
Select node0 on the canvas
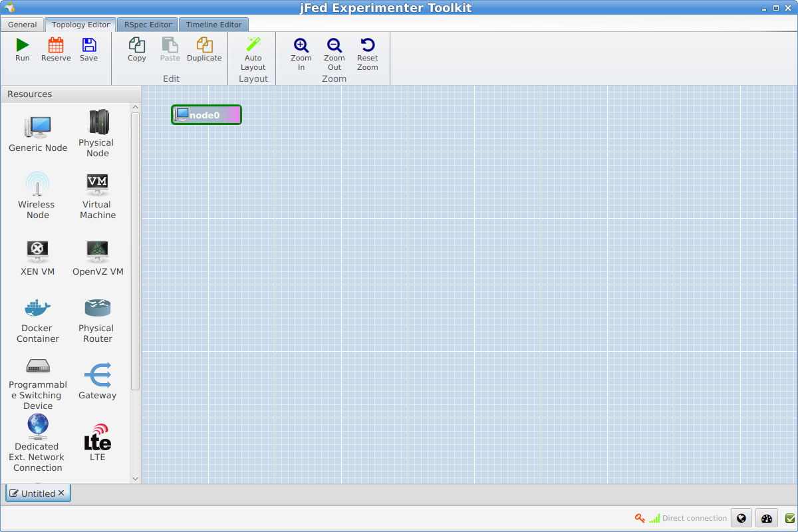tap(206, 115)
